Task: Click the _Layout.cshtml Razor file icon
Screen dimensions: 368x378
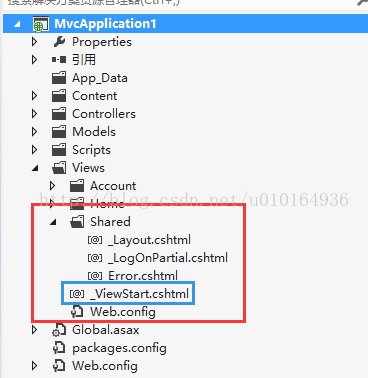Action: [95, 240]
